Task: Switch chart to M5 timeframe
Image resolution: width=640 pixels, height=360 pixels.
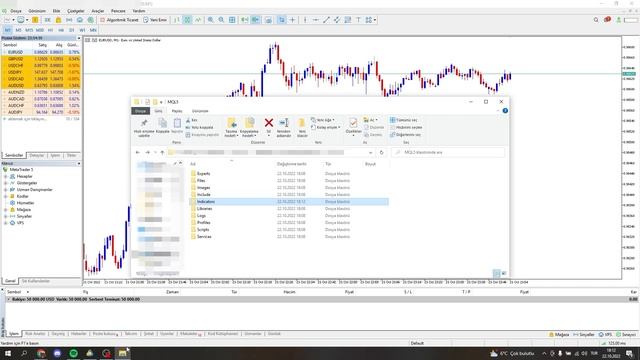Action: click(x=18, y=30)
